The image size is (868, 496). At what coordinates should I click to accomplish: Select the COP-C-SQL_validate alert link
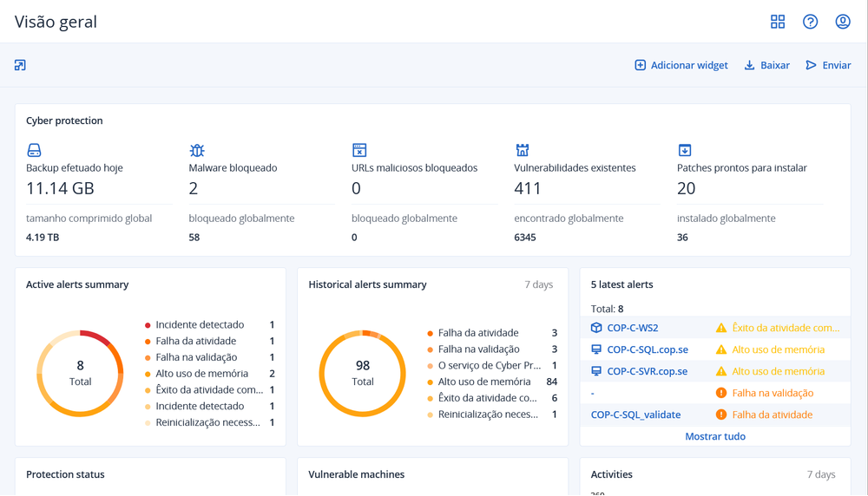(635, 414)
